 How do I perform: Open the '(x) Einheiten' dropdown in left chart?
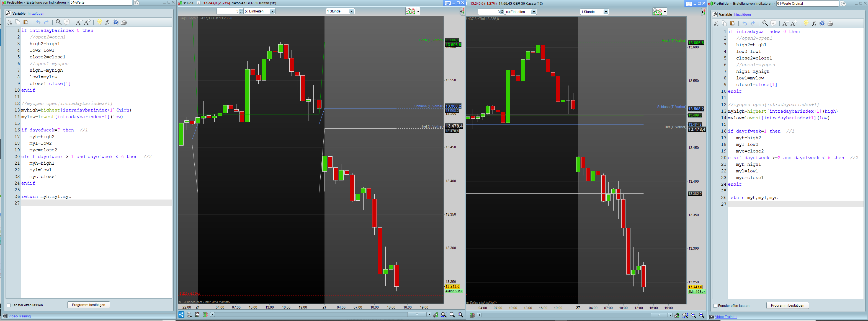272,11
